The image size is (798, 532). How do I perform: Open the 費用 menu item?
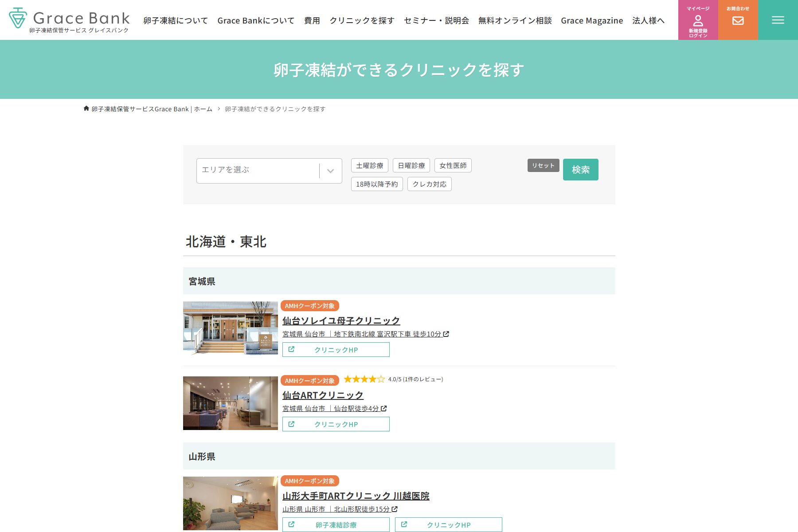312,20
